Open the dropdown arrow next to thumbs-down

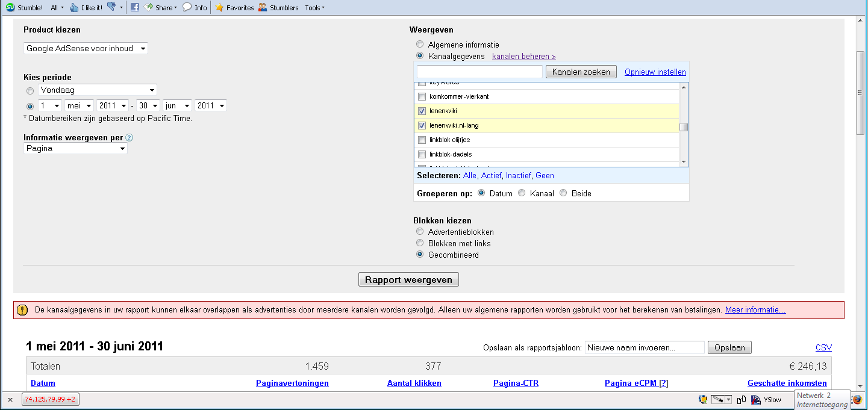pyautogui.click(x=122, y=8)
